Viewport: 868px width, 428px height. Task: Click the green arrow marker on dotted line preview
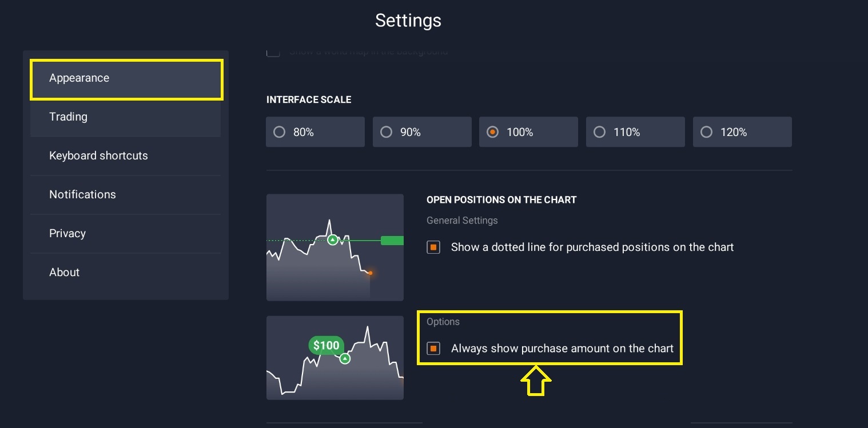click(x=332, y=240)
